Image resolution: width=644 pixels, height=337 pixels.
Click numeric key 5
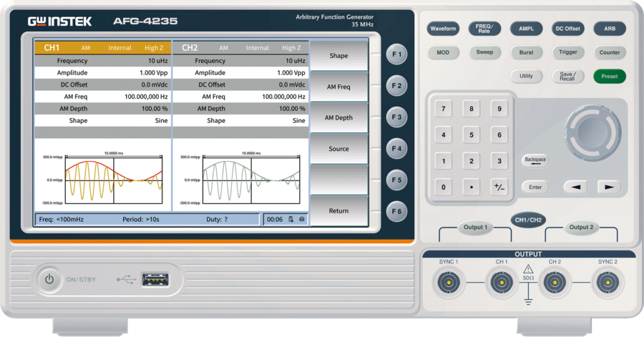(471, 135)
